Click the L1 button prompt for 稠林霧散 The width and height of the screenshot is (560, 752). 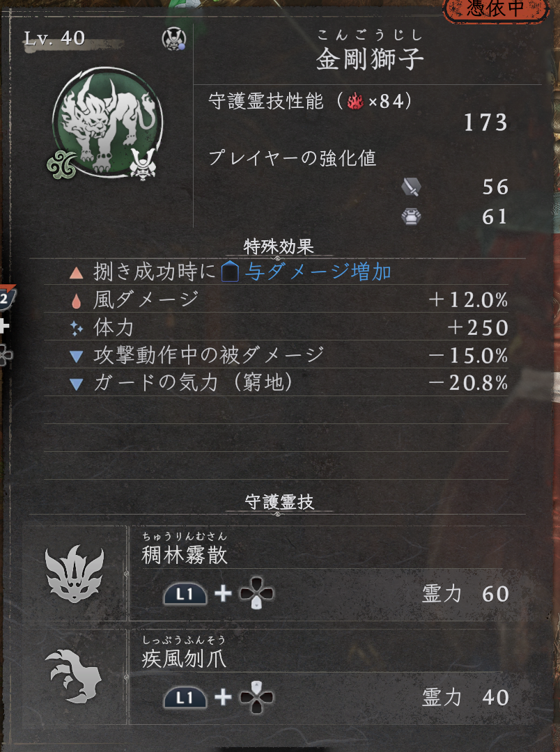185,594
